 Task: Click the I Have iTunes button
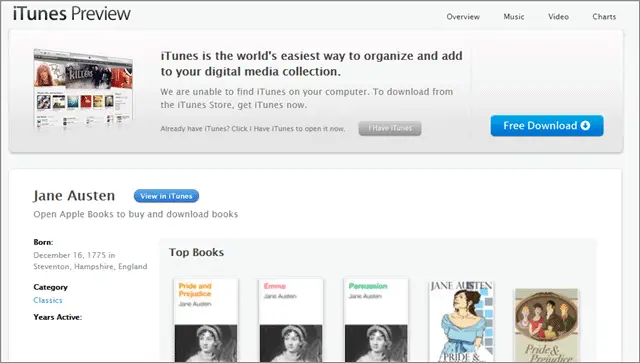(x=390, y=128)
